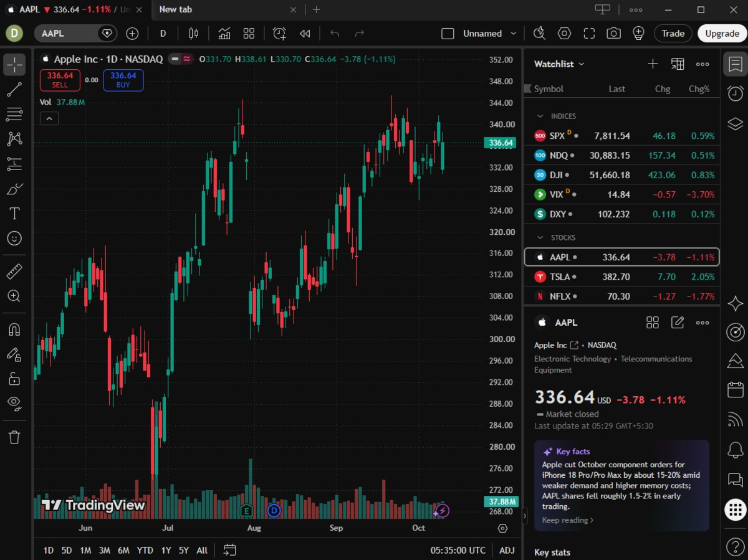Select the YTD time range
Image resolution: width=748 pixels, height=560 pixels.
145,550
